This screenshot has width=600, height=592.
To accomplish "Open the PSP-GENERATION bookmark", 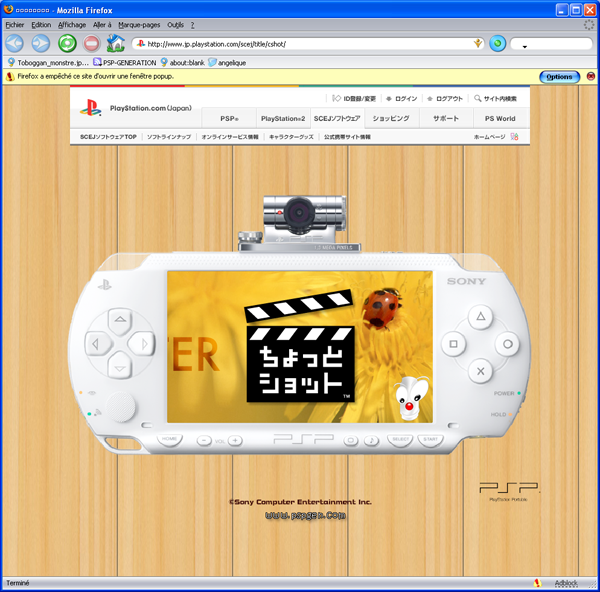I will tap(125, 63).
